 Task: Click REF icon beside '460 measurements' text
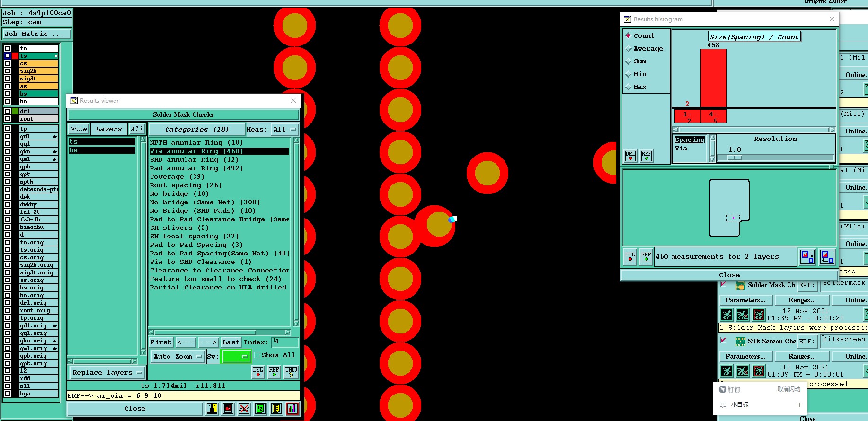[646, 257]
